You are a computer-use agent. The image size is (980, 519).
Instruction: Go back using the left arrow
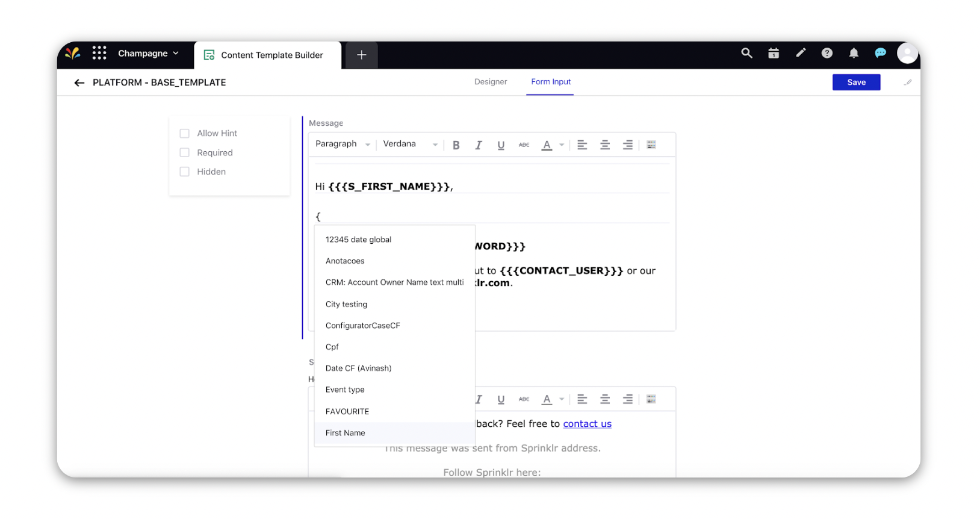click(x=79, y=83)
